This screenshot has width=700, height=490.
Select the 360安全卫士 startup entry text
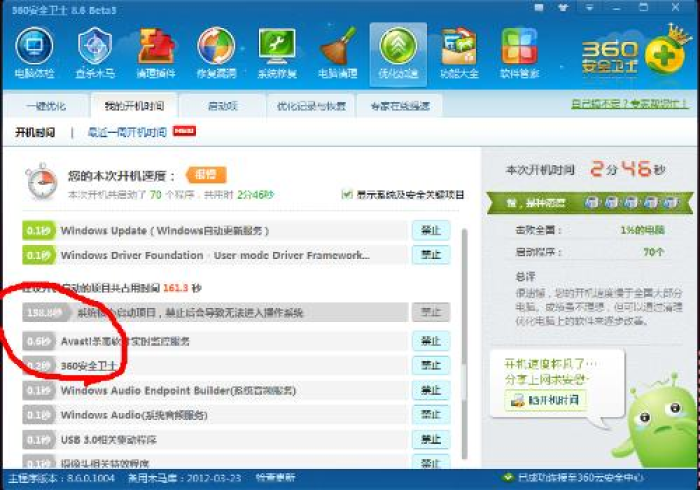coord(88,366)
